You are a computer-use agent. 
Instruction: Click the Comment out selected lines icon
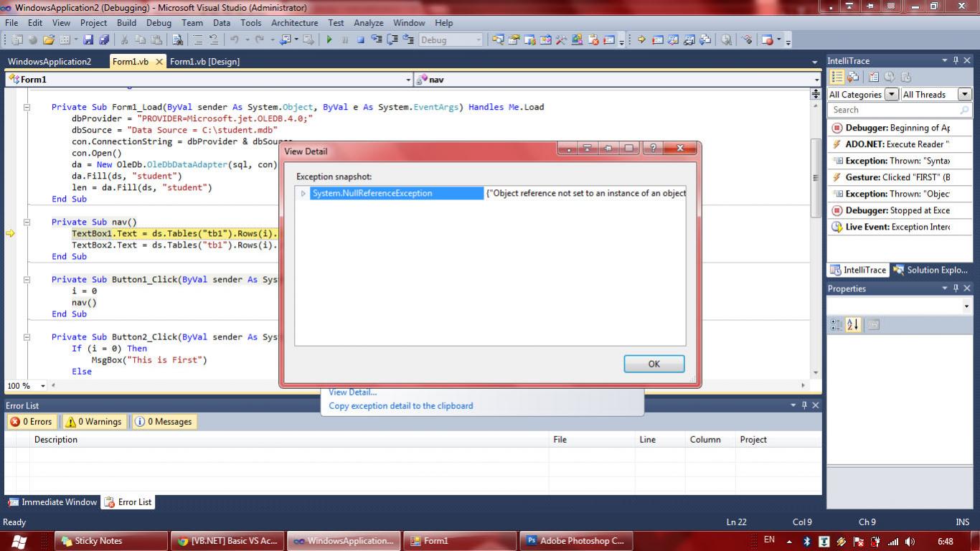click(197, 40)
